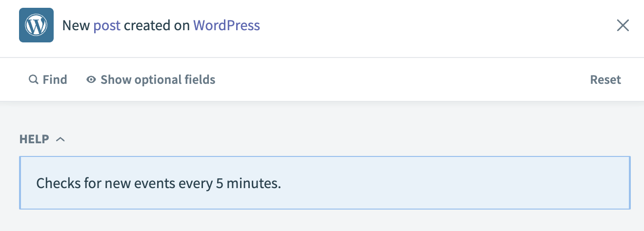Click the gray panel area above HELP

tap(322, 116)
